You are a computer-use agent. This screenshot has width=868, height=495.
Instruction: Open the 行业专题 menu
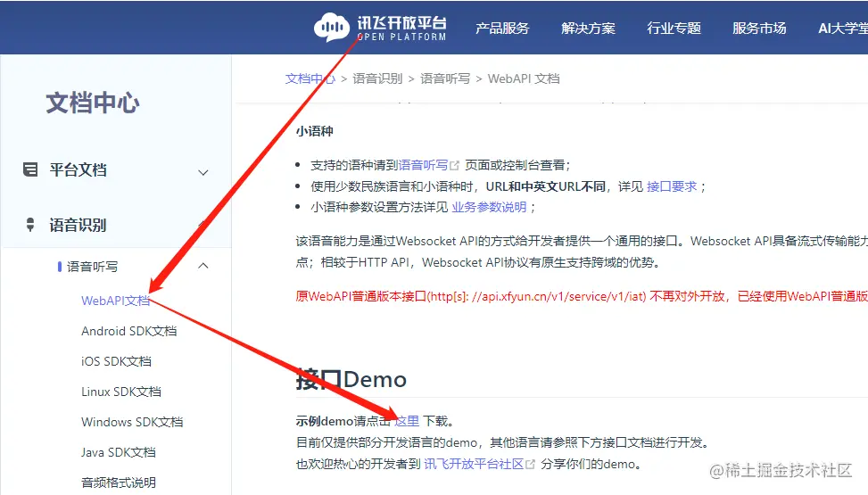pos(674,29)
